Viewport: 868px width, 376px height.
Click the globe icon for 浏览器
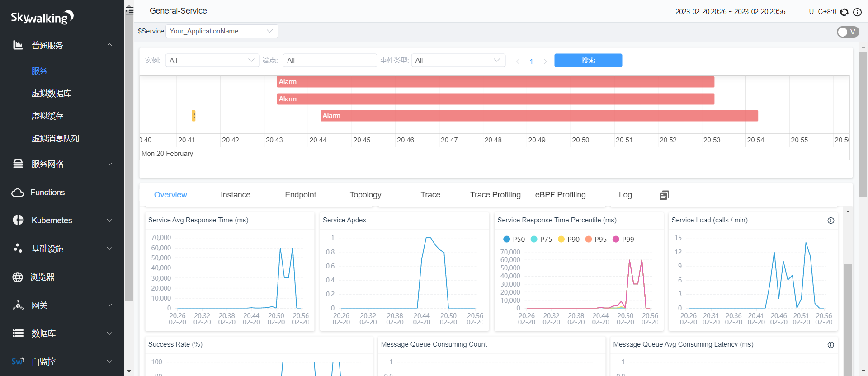click(18, 277)
